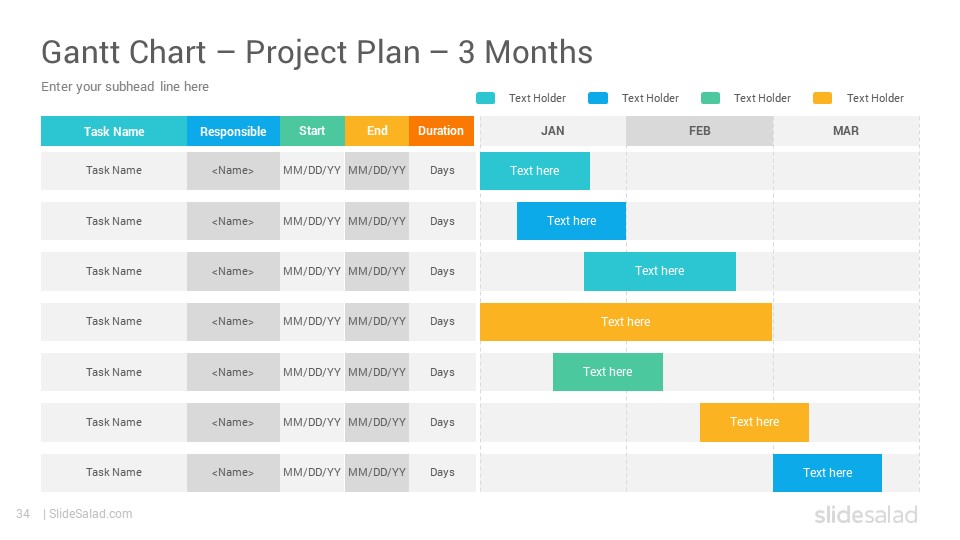This screenshot has width=960, height=540.
Task: Click the blue legend color swatch
Action: click(x=598, y=98)
